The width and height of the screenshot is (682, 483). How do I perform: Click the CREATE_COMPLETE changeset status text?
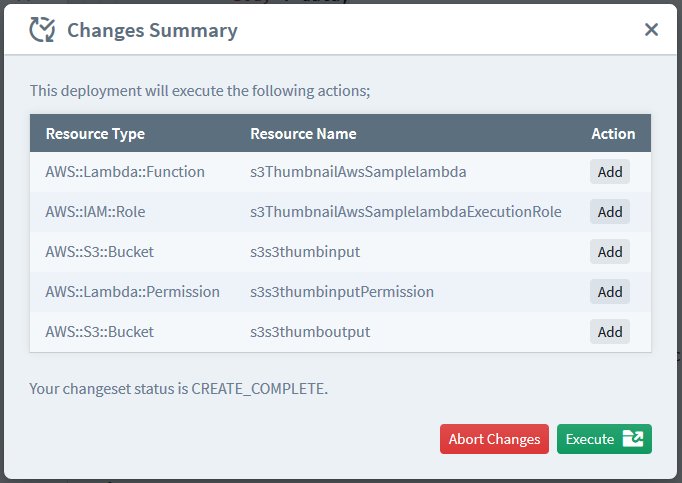(x=258, y=389)
